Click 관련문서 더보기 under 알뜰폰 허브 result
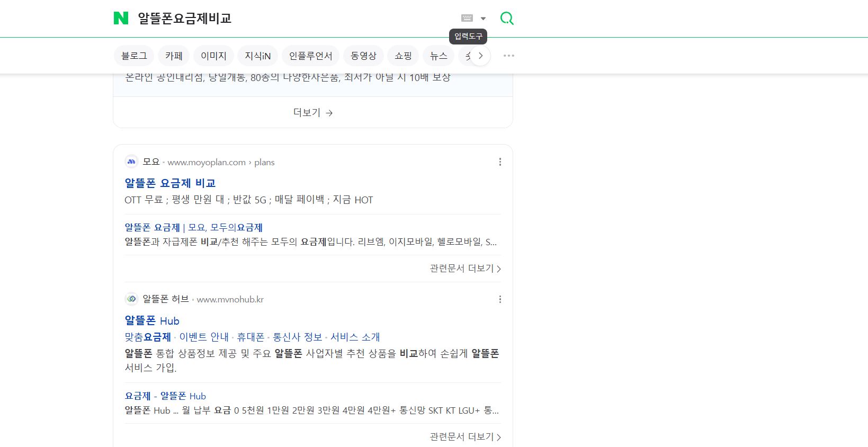Screen dimensions: 868x447 point(466,437)
